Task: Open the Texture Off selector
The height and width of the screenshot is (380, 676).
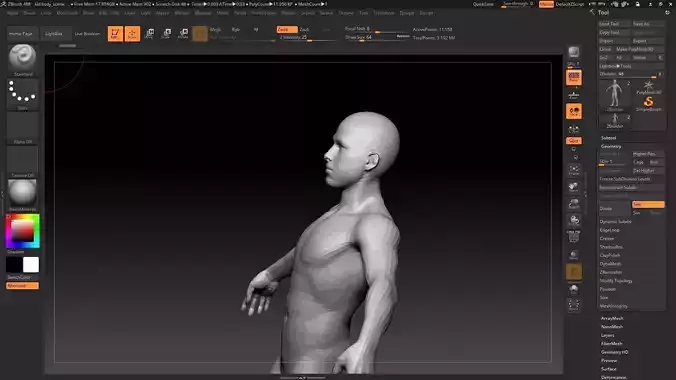Action: click(x=22, y=161)
